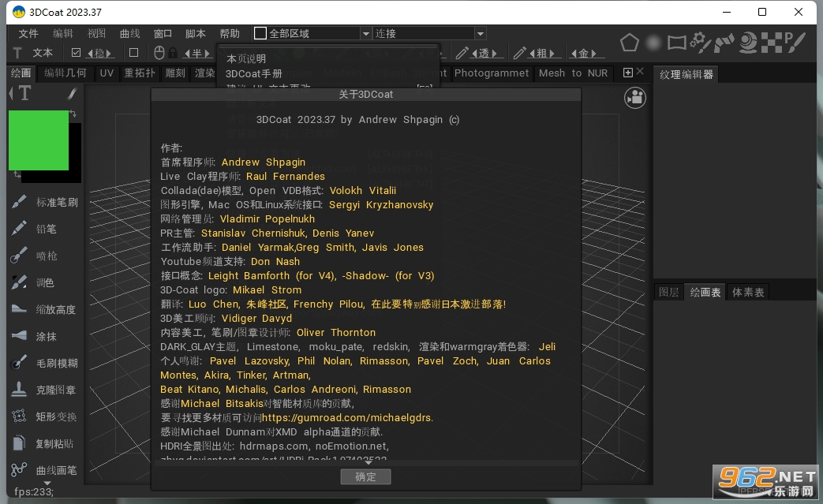The height and width of the screenshot is (504, 823).
Task: Increase the 透 value with right arrow
Action: pos(495,53)
